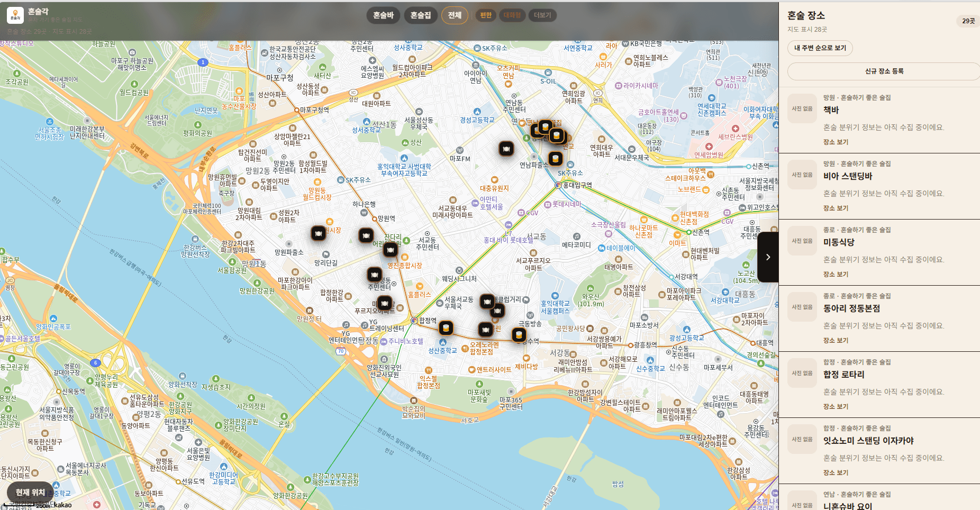Viewport: 980px width, 510px height.
Task: Open 장소 보기 link for 책바
Action: tap(836, 142)
